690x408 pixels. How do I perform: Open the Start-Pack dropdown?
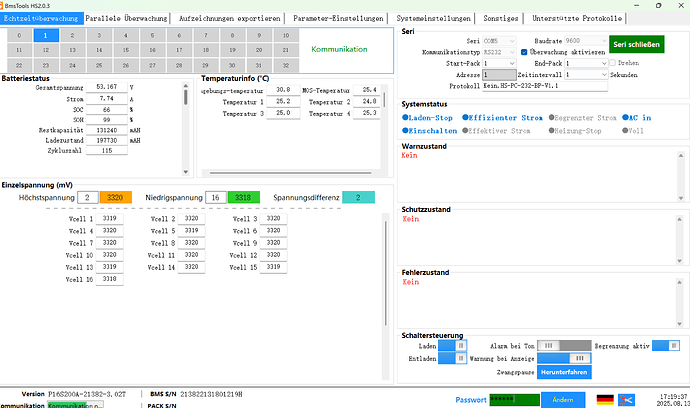(x=499, y=63)
